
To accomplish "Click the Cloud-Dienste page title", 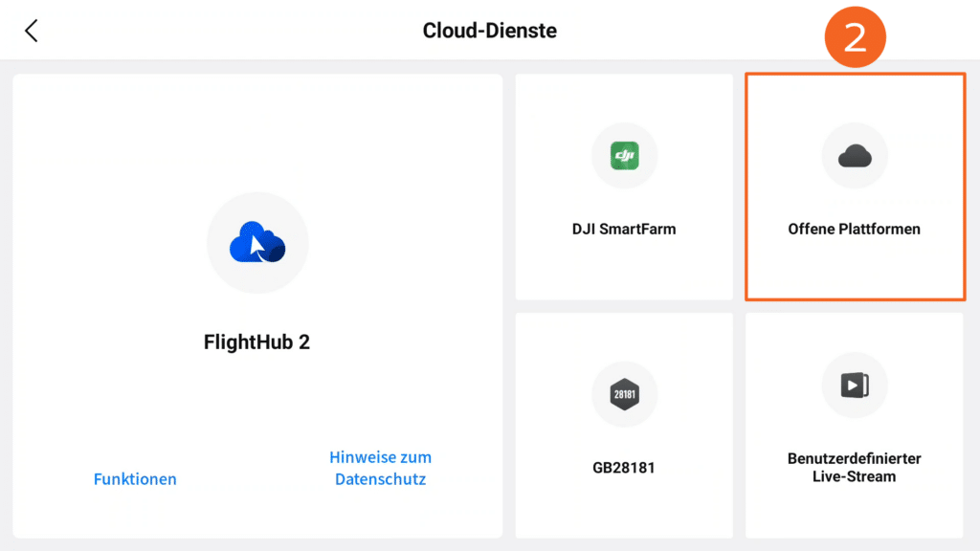I will click(490, 31).
